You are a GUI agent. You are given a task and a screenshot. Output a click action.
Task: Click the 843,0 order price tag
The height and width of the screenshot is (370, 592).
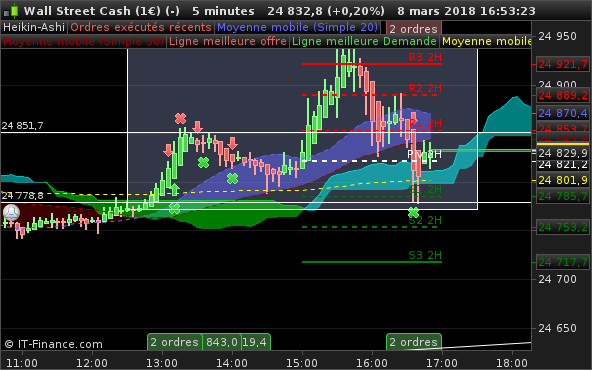click(x=222, y=342)
